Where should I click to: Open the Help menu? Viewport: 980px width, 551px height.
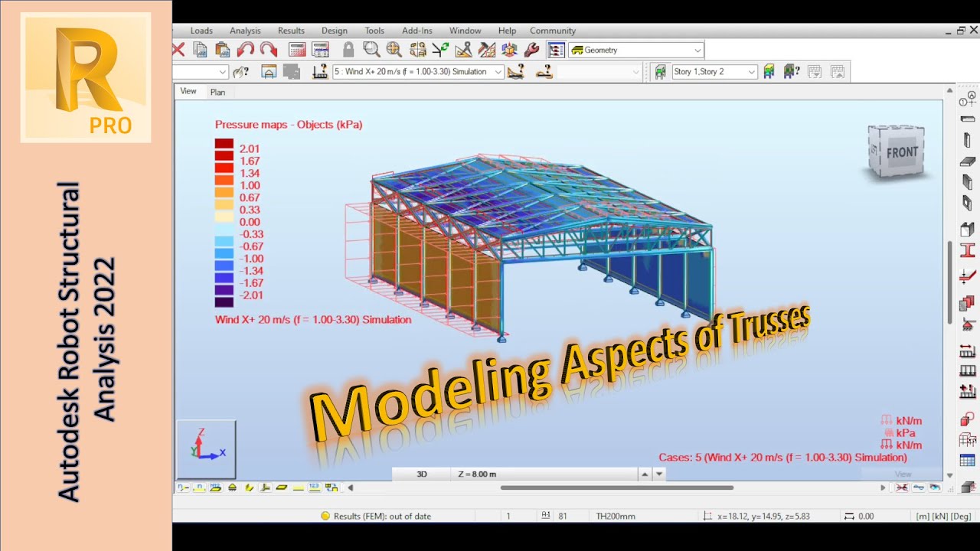pos(507,31)
